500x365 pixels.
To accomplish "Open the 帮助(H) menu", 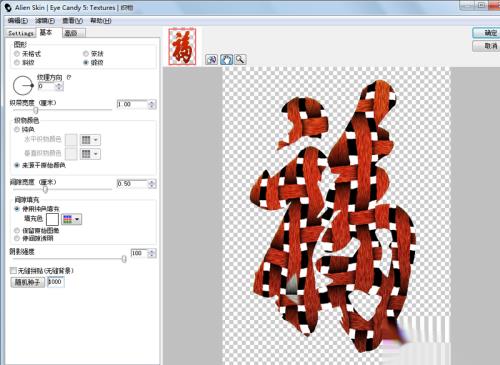I will tap(101, 21).
